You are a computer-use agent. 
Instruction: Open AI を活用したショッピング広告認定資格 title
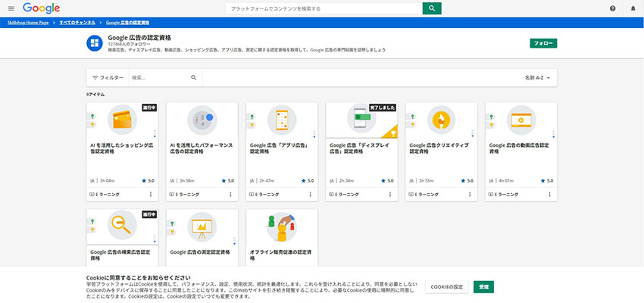coord(122,148)
